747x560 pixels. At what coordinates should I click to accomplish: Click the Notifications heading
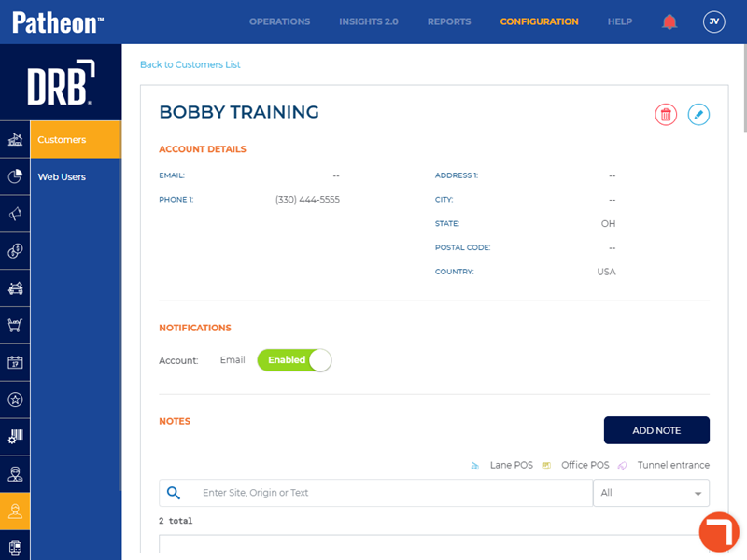[195, 329]
